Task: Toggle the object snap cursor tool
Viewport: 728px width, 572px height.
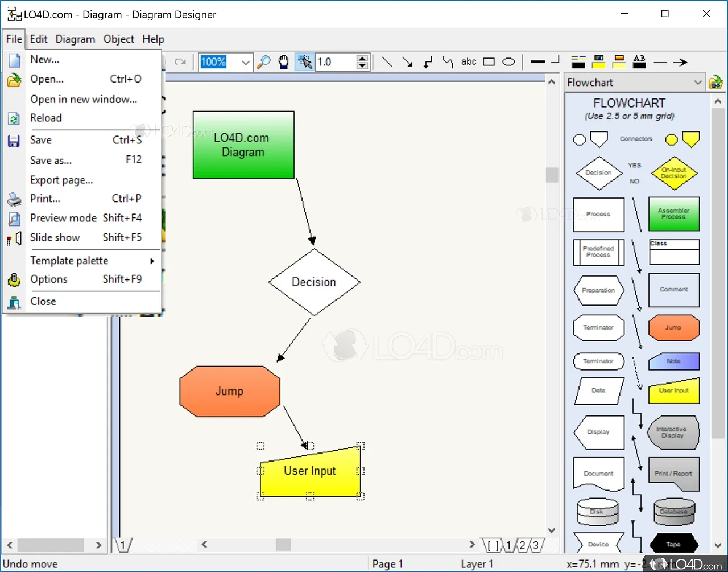Action: pyautogui.click(x=304, y=62)
